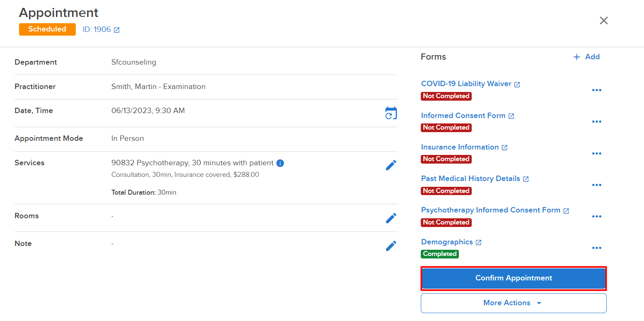Open options menu for Past Medical History Details
Image resolution: width=644 pixels, height=321 pixels.
[x=597, y=185]
